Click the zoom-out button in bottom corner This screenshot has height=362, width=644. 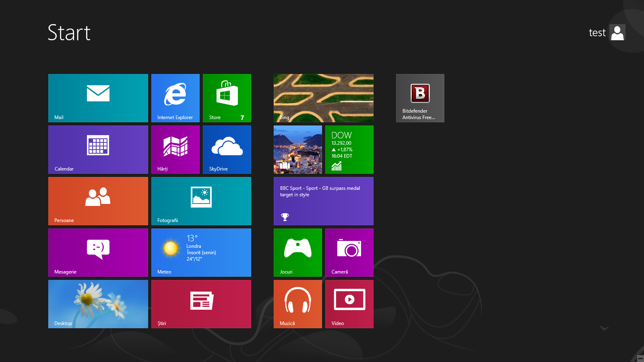640,358
